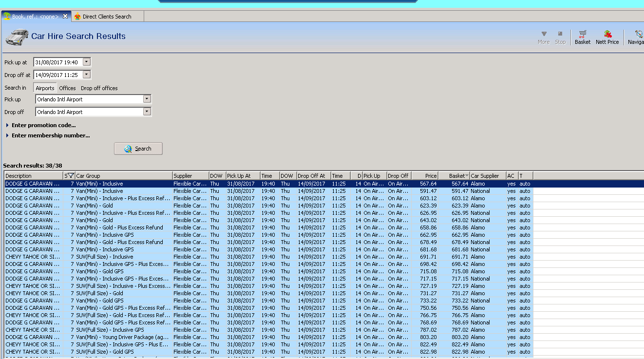The image size is (644, 359).
Task: Select the result row priced 681.68
Action: pos(268,249)
